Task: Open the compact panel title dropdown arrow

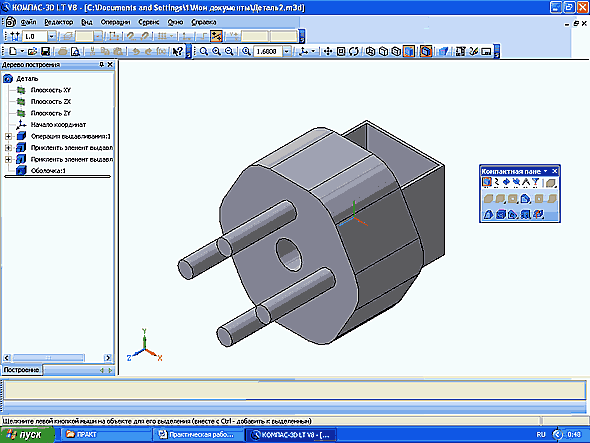Action: click(545, 171)
